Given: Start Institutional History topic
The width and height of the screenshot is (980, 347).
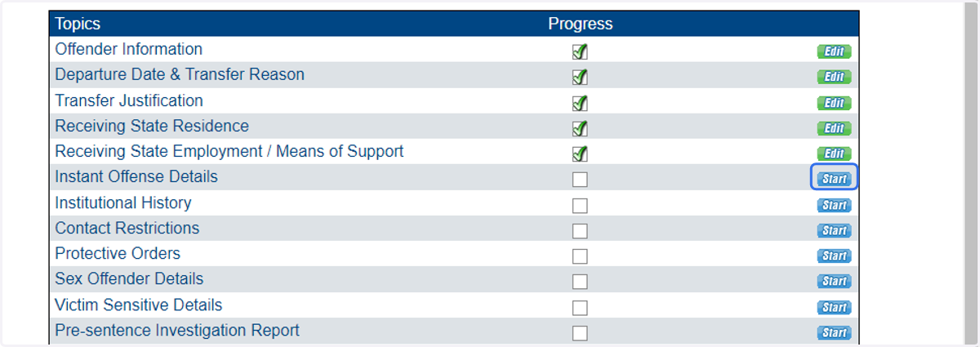Looking at the screenshot, I should pyautogui.click(x=834, y=205).
